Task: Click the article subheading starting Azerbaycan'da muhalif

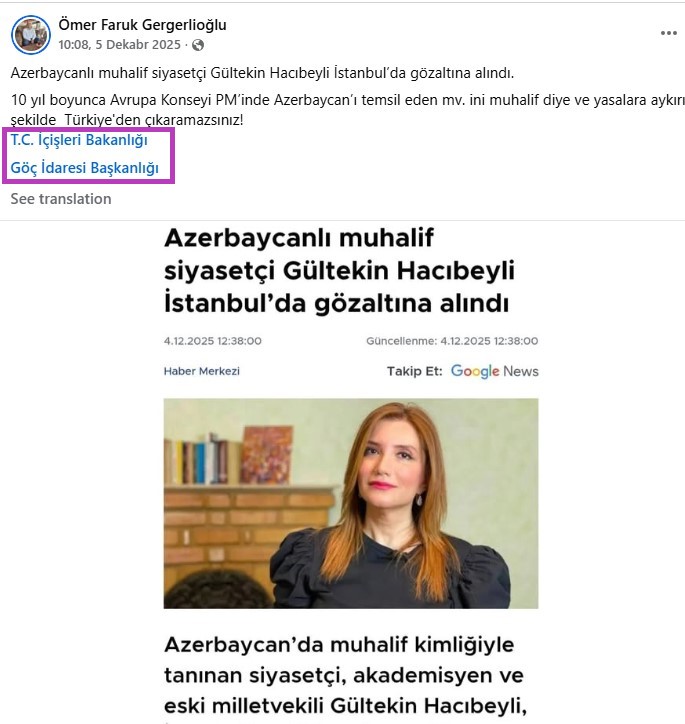Action: click(x=345, y=675)
